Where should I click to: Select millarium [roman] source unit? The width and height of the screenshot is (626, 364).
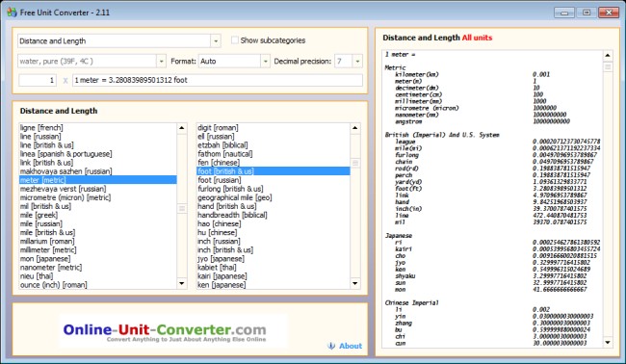98,242
